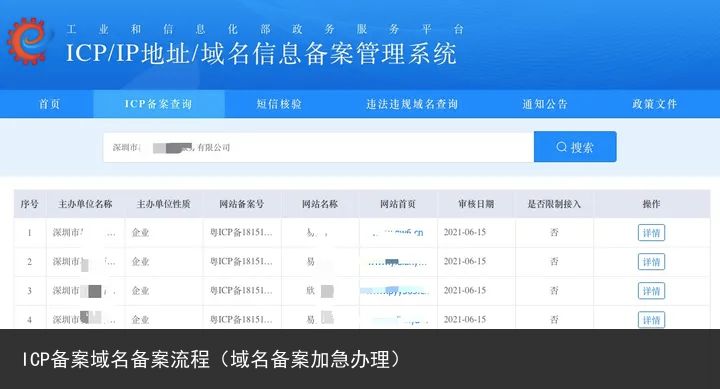This screenshot has height=389, width=720.
Task: Focus the company name search field
Action: [318, 147]
